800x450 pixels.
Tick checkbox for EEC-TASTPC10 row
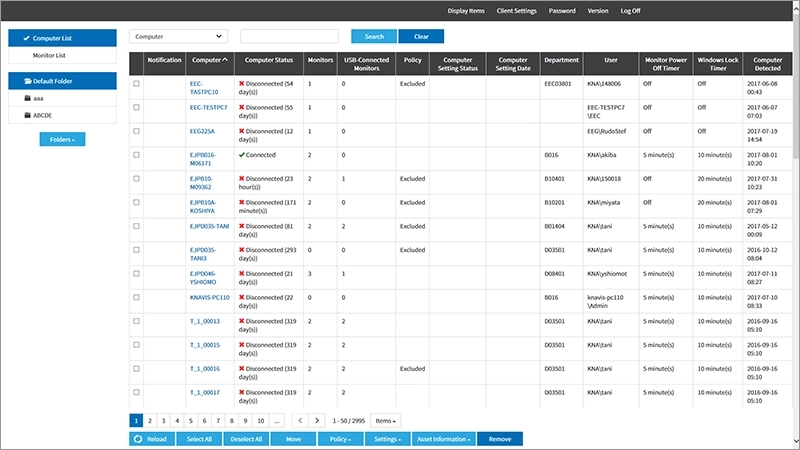pos(136,83)
